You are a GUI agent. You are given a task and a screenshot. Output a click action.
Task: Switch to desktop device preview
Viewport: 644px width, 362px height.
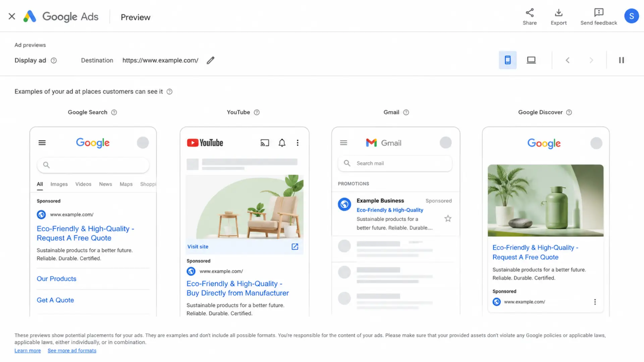click(x=531, y=60)
